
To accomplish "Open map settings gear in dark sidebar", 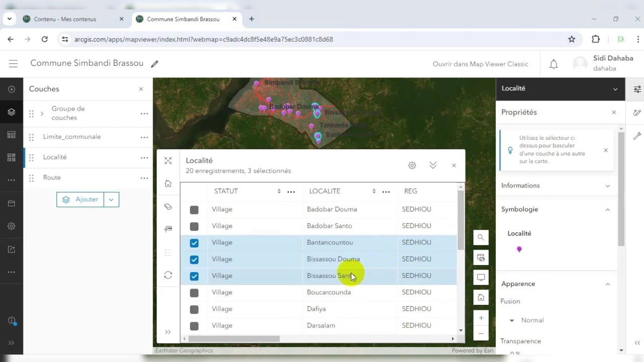I will pyautogui.click(x=12, y=226).
